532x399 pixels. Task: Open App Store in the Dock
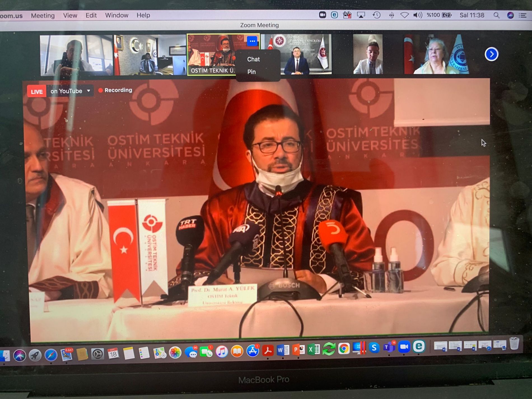click(x=253, y=351)
